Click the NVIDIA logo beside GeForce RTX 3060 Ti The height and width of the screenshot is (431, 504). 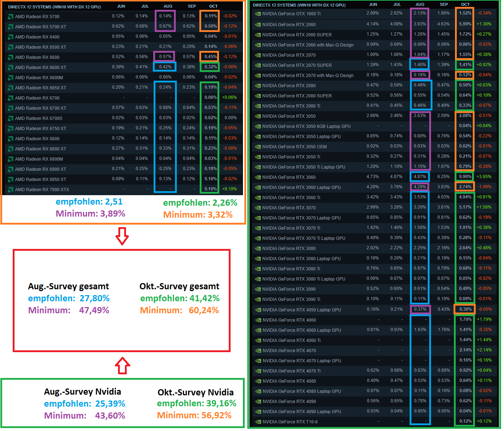(x=258, y=198)
